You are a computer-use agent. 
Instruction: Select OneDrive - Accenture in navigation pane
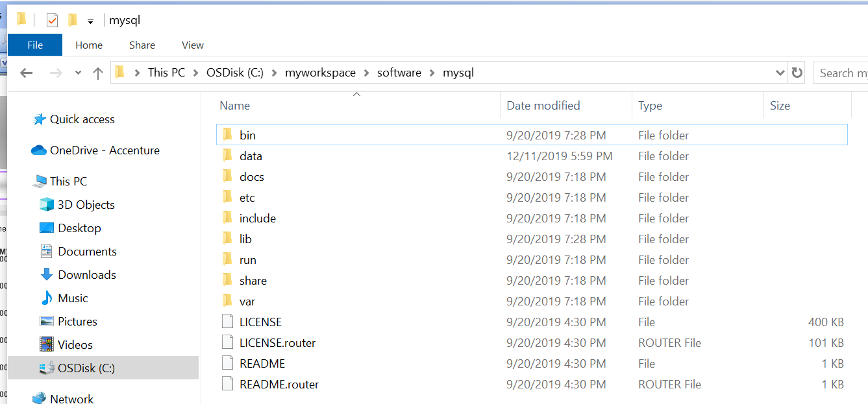tap(105, 150)
